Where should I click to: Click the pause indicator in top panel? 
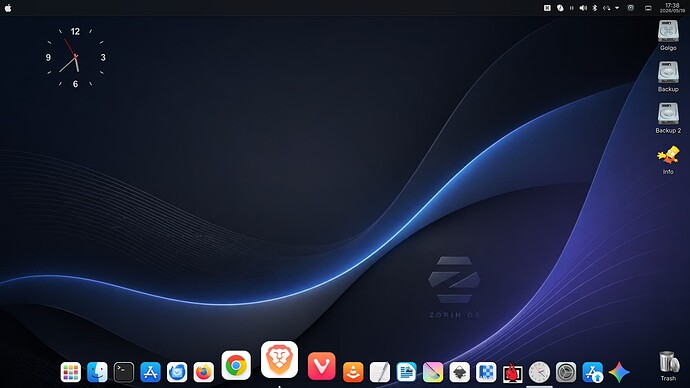coord(572,8)
